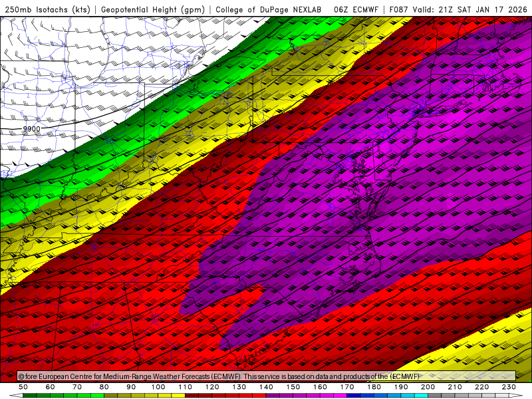Click the 160 value on the color scale
Image resolution: width=532 pixels, height=399 pixels.
pos(320,387)
